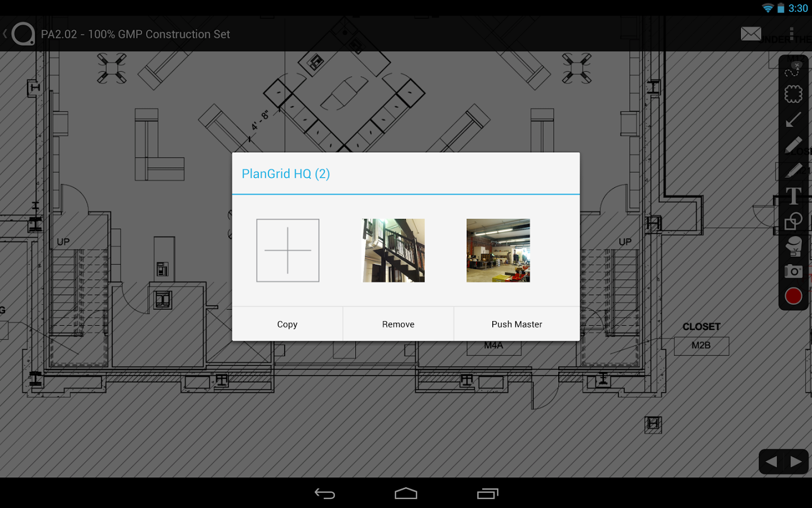Select the pen drawing tool
Image resolution: width=812 pixels, height=508 pixels.
tap(793, 144)
